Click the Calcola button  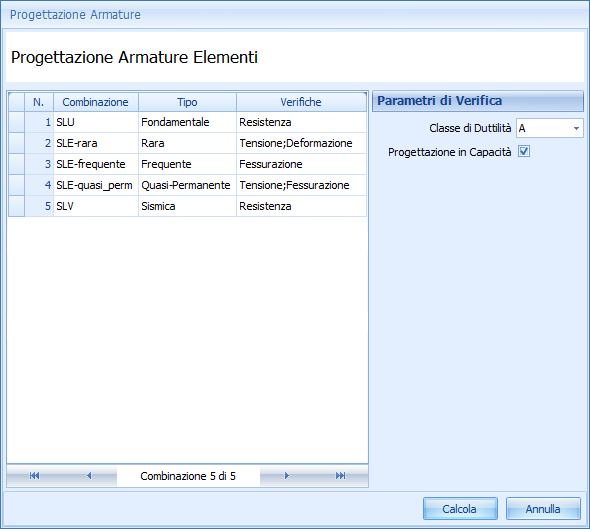460,509
